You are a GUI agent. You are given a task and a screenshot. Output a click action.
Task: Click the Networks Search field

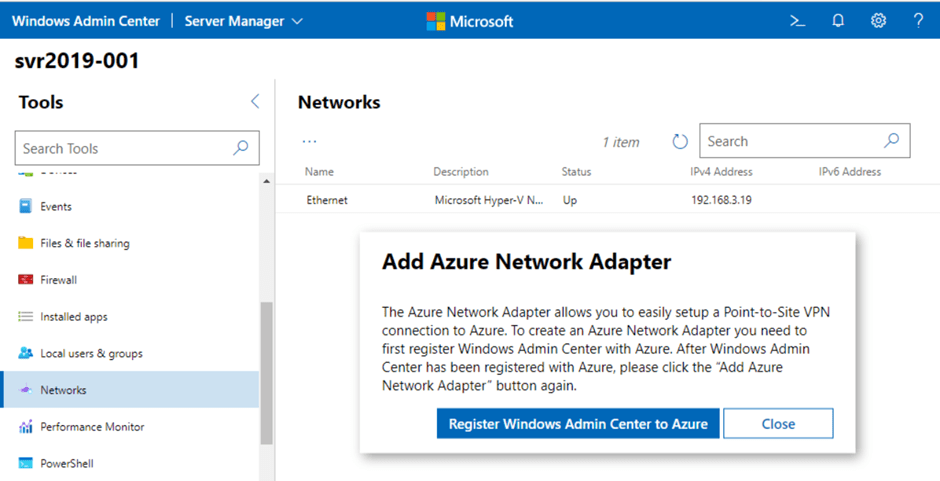click(790, 142)
